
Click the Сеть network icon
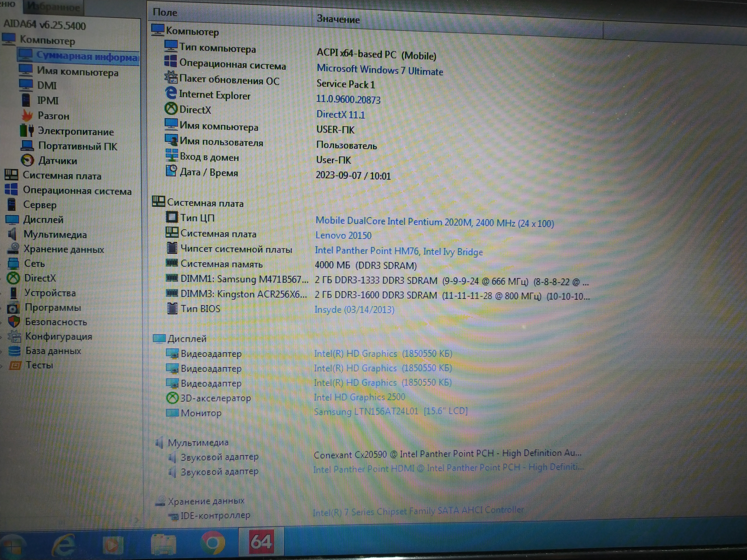click(14, 263)
